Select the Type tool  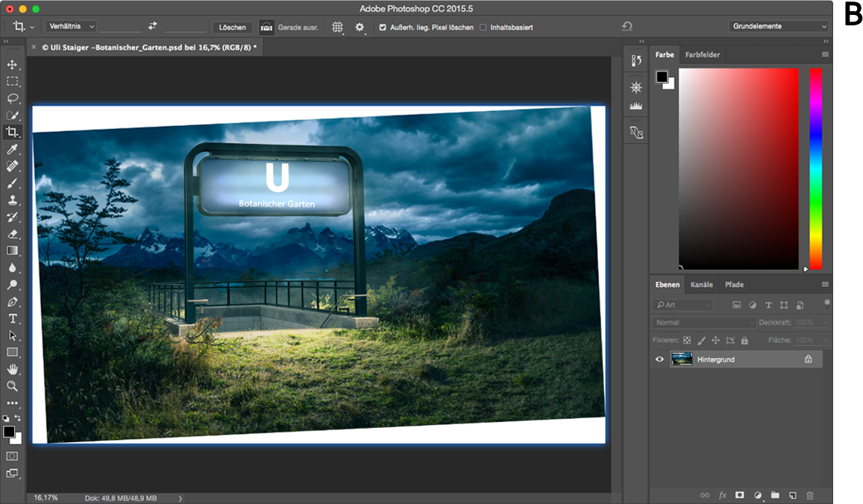click(12, 318)
